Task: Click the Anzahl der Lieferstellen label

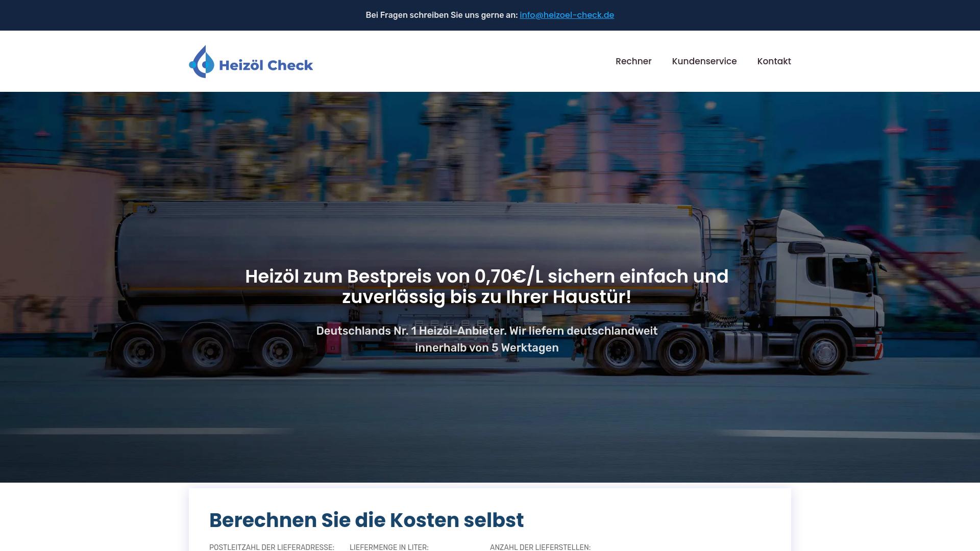Action: point(540,547)
